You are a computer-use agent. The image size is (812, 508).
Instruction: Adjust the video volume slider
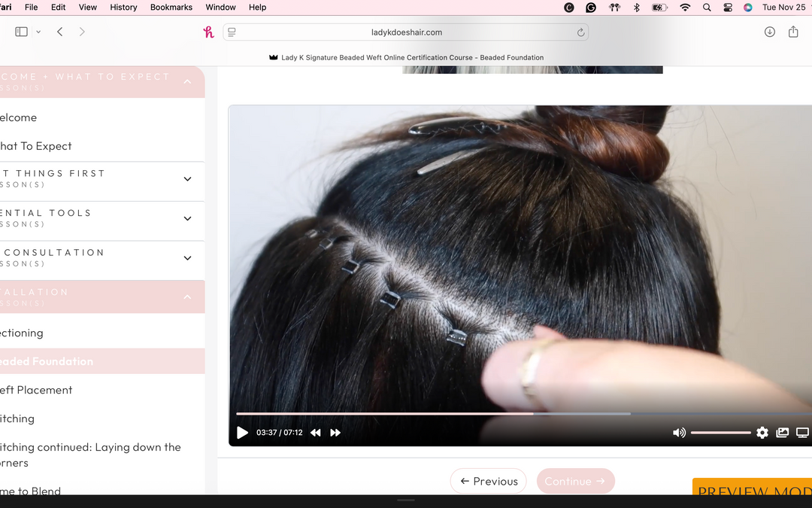click(x=720, y=433)
